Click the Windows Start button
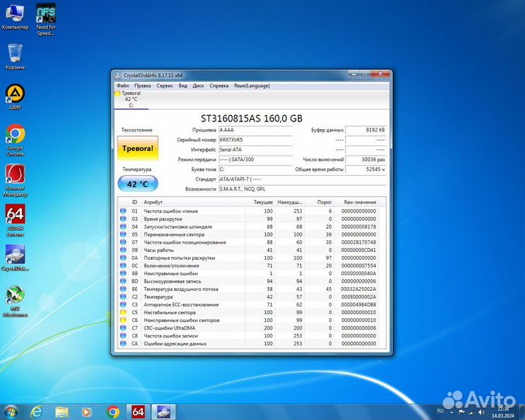This screenshot has width=525, height=420. tap(11, 411)
